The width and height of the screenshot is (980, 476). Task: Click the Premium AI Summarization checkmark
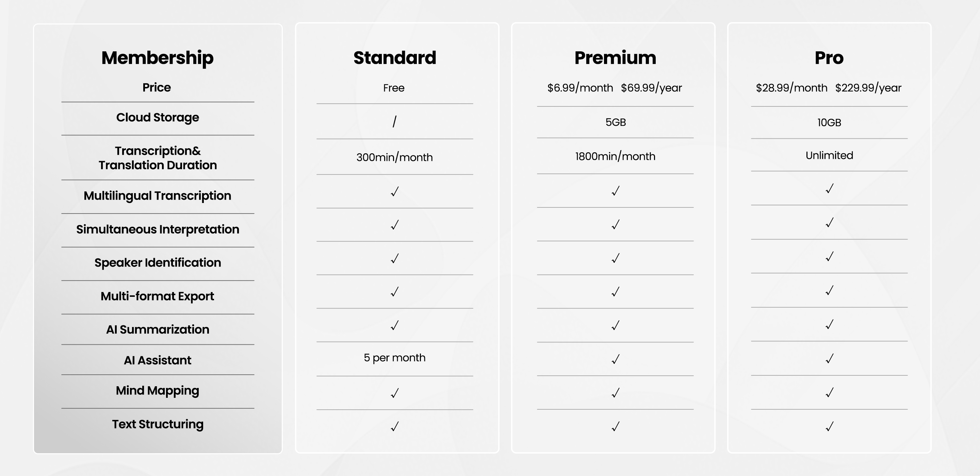coord(616,325)
